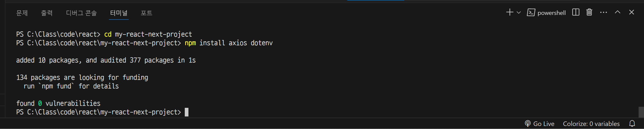Open the more actions ellipsis menu
The height and width of the screenshot is (129, 644).
click(x=603, y=12)
